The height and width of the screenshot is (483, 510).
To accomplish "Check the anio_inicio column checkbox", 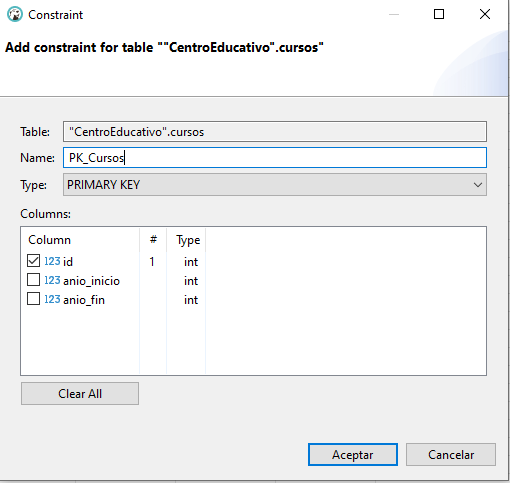I will [x=33, y=280].
